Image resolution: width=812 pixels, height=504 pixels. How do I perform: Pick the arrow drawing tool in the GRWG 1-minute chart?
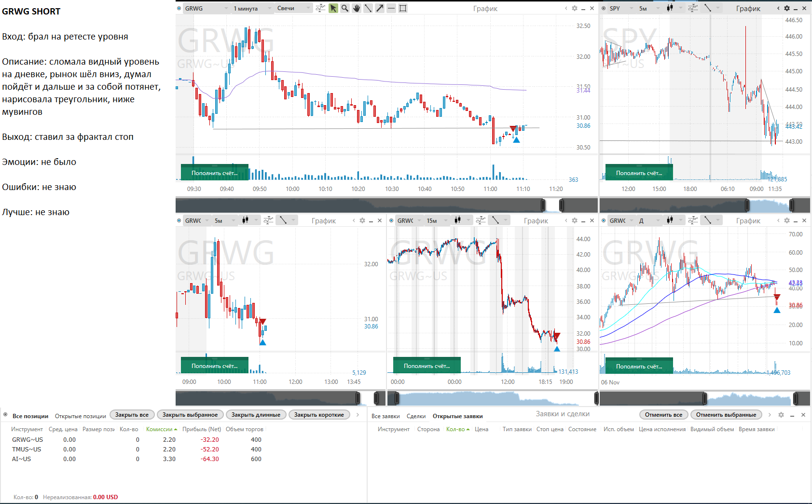tap(380, 8)
